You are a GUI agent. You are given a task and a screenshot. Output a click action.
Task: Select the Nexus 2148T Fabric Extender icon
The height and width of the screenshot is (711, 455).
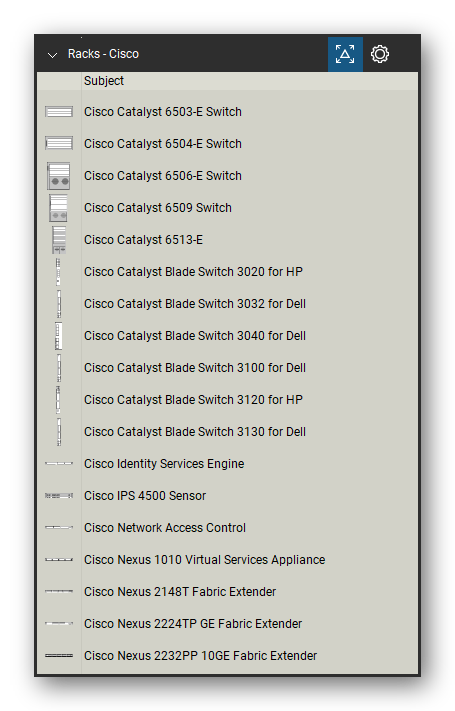[59, 591]
